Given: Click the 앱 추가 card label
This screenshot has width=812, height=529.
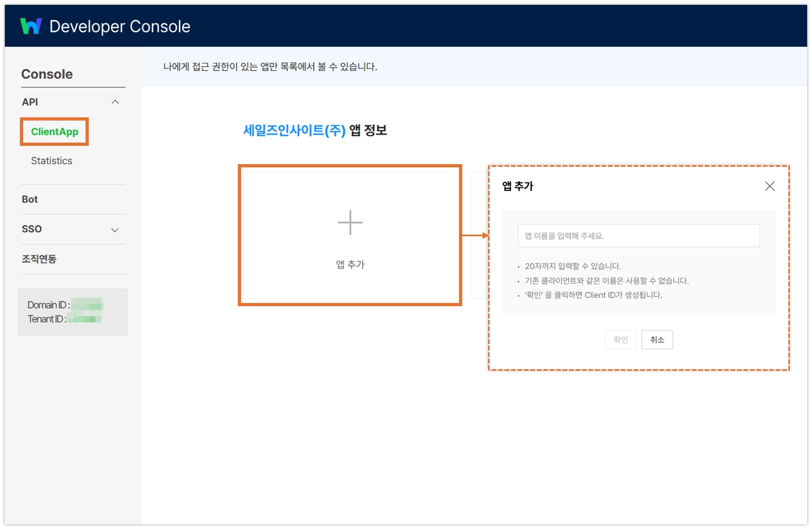Looking at the screenshot, I should point(350,264).
